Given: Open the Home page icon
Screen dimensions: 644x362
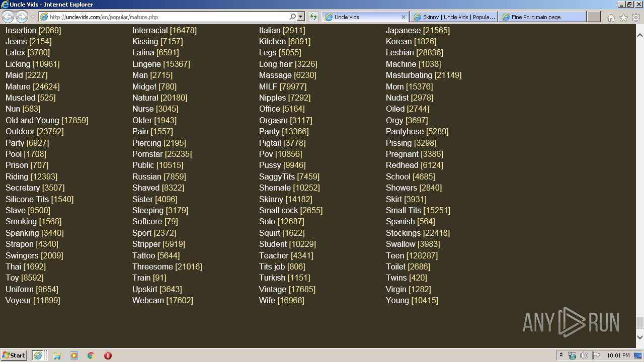Looking at the screenshot, I should click(611, 18).
